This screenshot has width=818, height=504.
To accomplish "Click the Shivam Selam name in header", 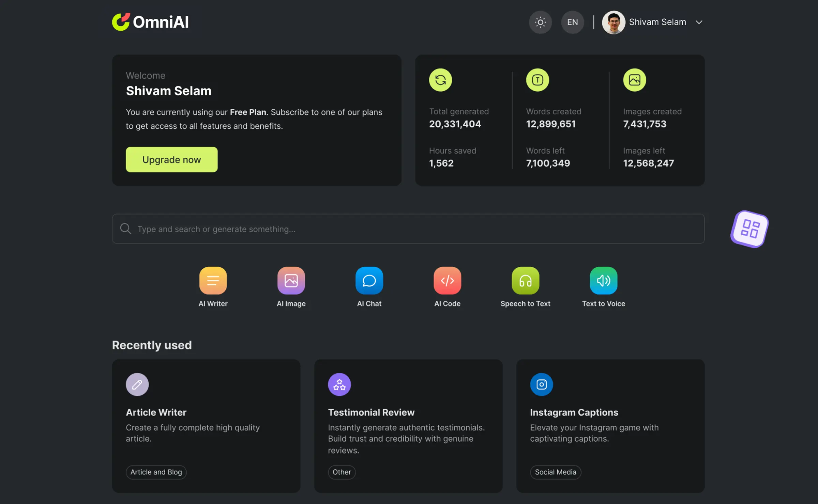I will 657,22.
